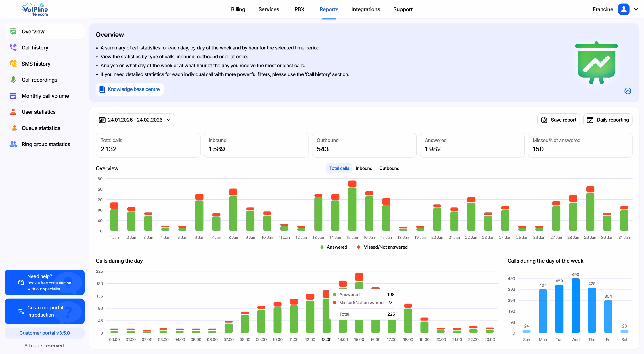Click the Save report document icon

(544, 120)
